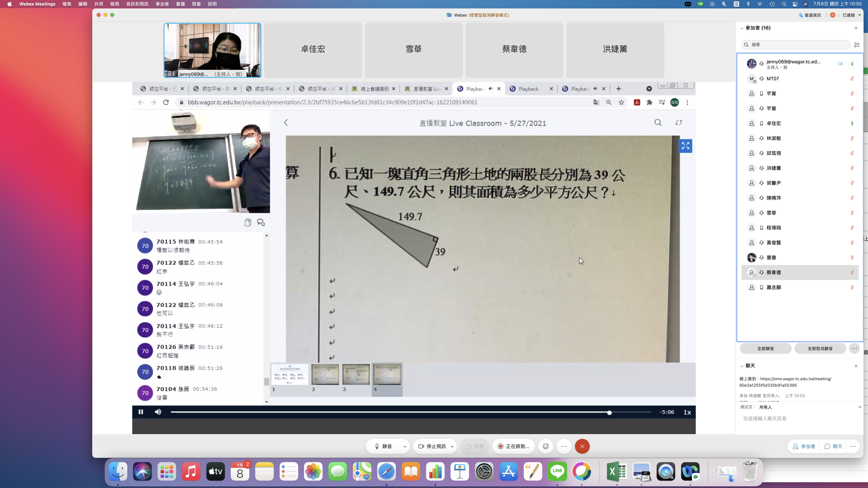Click the sort participants icon next to the search box
The width and height of the screenshot is (868, 488).
click(x=857, y=45)
